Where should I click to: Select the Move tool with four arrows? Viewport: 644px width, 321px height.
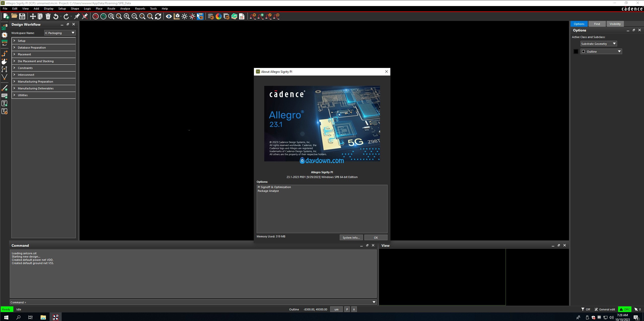[33, 16]
